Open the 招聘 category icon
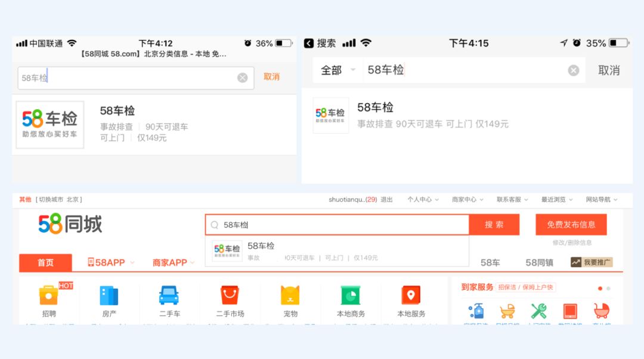This screenshot has width=644, height=359. pos(49,295)
